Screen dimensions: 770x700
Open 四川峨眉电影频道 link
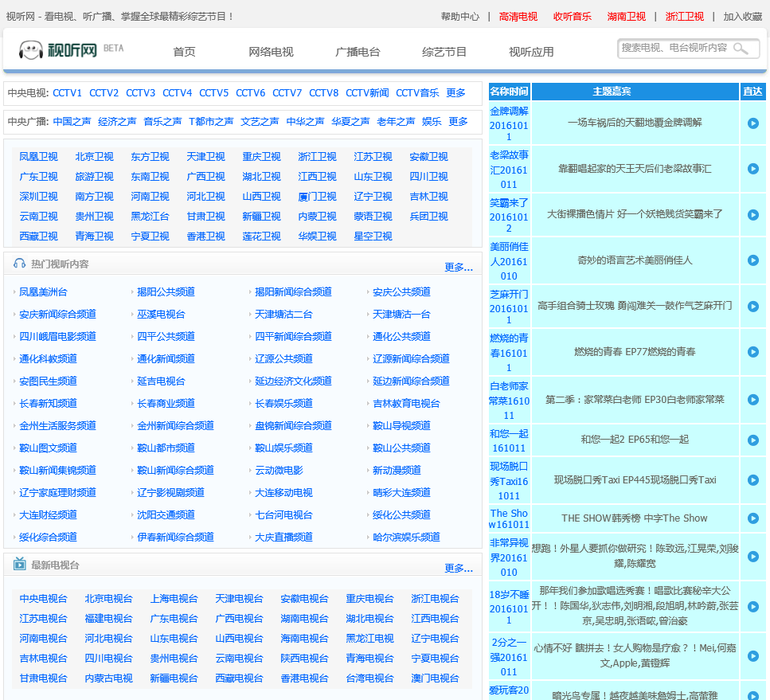coord(57,337)
